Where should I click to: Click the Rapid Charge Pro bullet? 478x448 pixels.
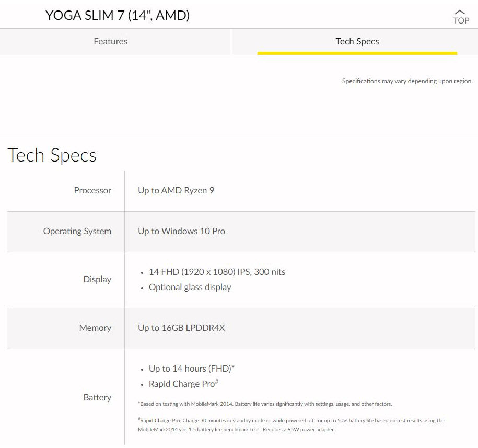click(183, 384)
